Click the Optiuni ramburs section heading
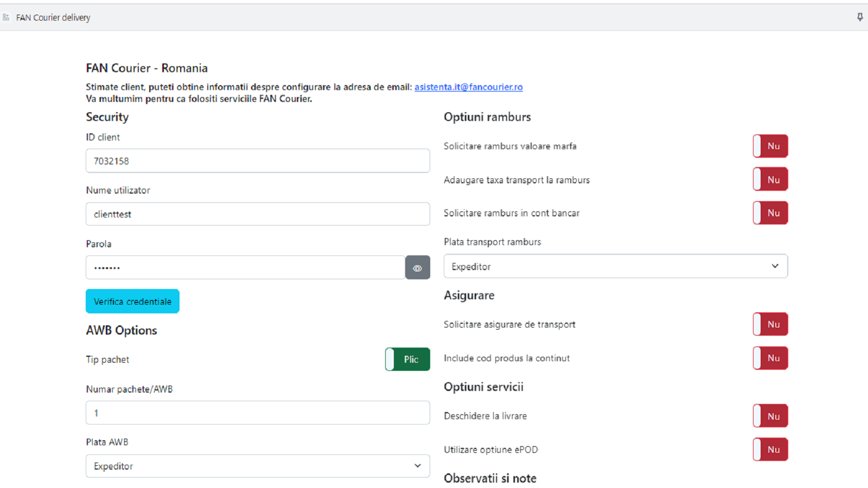Screen dimensions: 868x488 pos(487,117)
